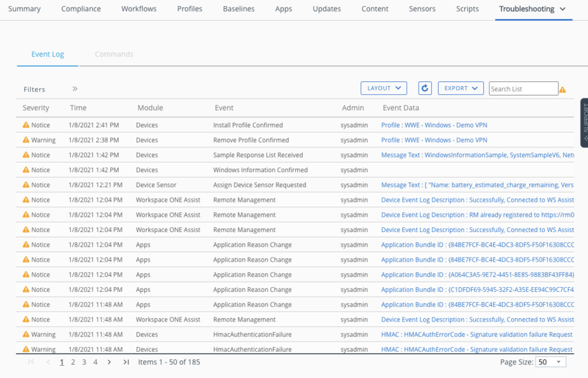The width and height of the screenshot is (588, 378).
Task: Jump to first page arrow
Action: [31, 362]
